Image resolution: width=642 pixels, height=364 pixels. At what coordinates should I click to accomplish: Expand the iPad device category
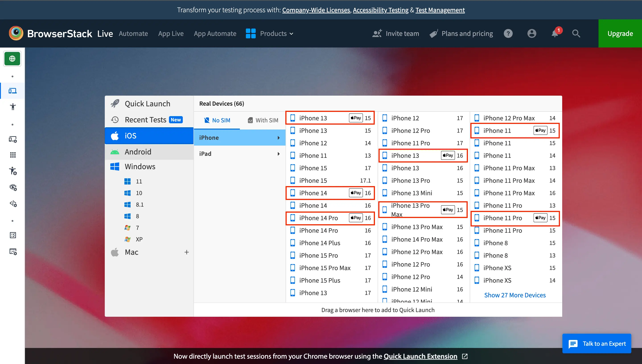[x=240, y=153]
